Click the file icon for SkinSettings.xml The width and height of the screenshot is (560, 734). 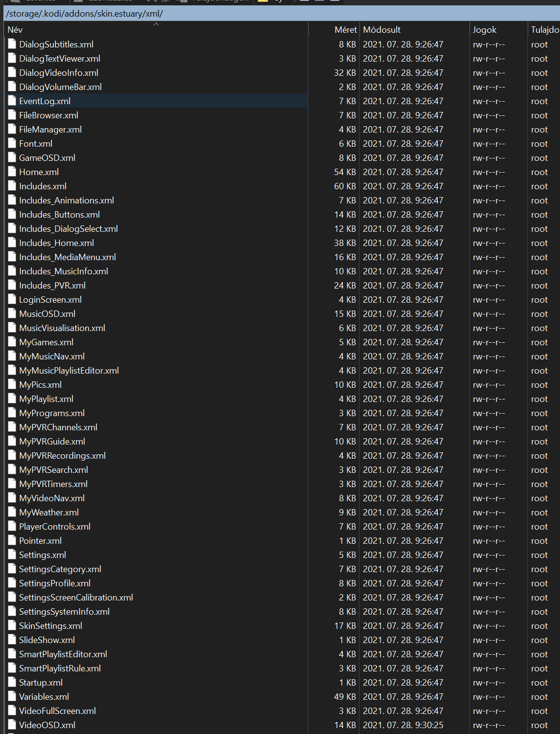point(12,625)
